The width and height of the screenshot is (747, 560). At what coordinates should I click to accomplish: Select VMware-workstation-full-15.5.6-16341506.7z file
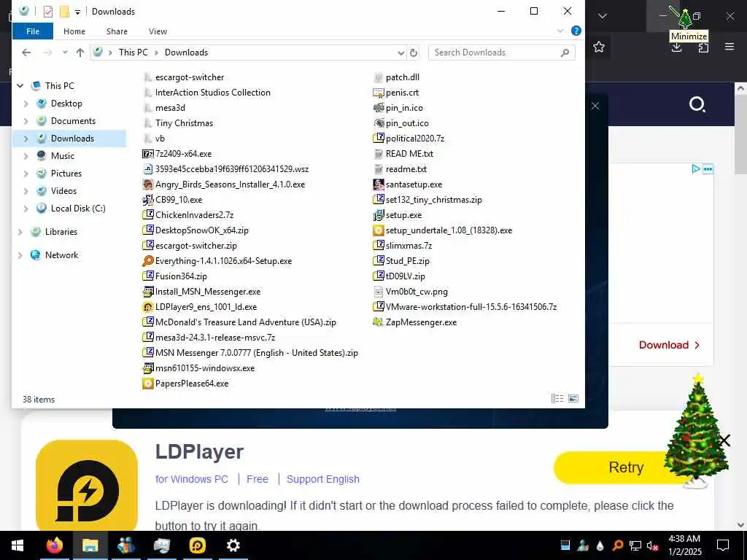point(465,307)
